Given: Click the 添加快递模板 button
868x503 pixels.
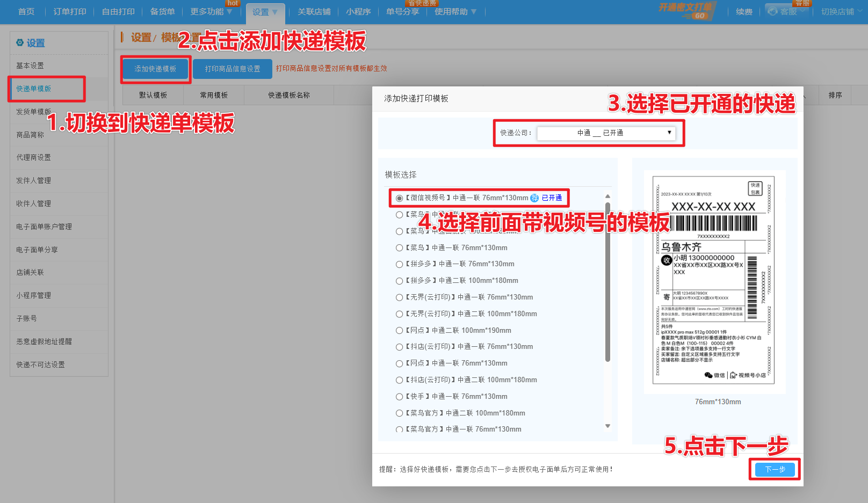Looking at the screenshot, I should click(155, 69).
